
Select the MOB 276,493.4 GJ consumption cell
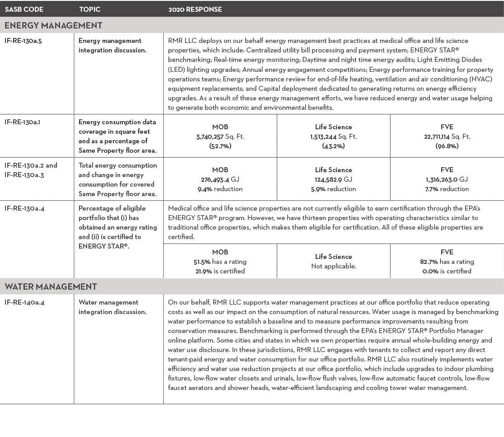tap(220, 179)
